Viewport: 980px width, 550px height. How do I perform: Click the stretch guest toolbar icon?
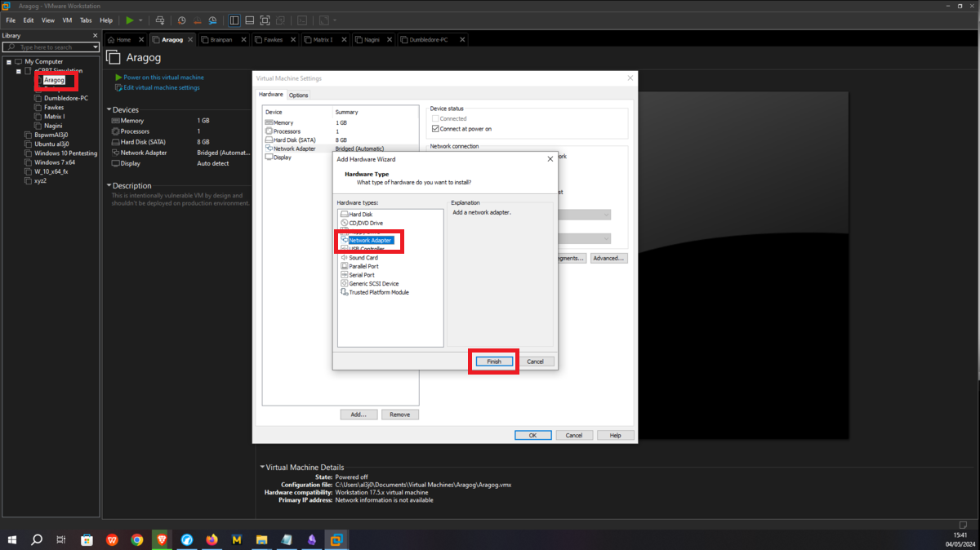coord(324,20)
